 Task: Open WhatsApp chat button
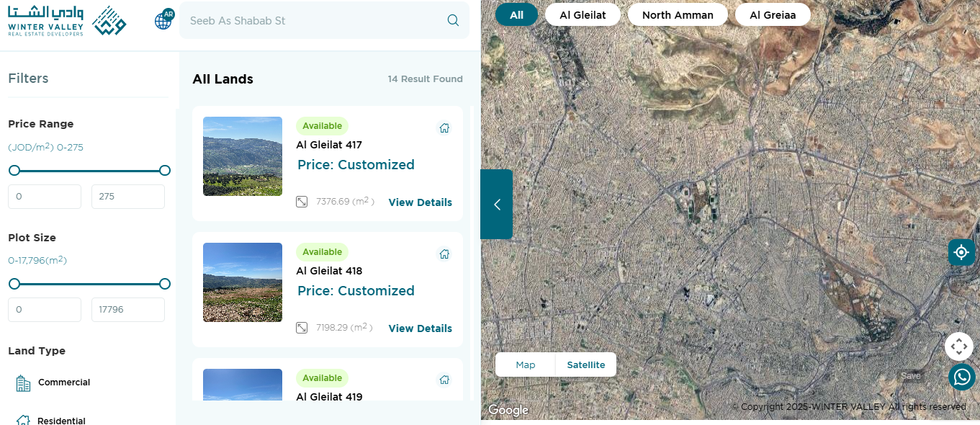[961, 377]
